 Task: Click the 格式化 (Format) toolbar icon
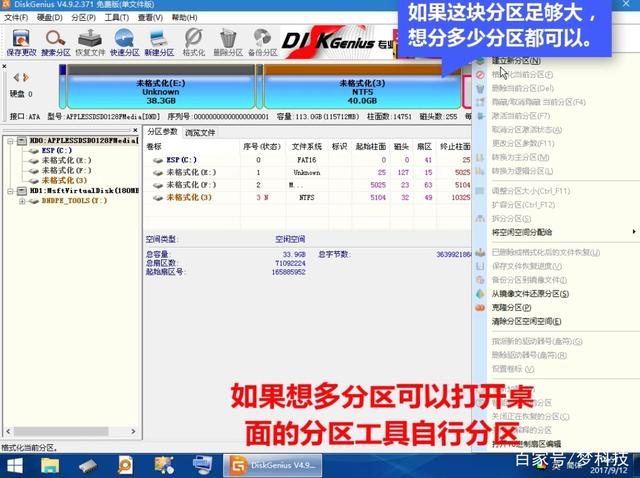(193, 42)
